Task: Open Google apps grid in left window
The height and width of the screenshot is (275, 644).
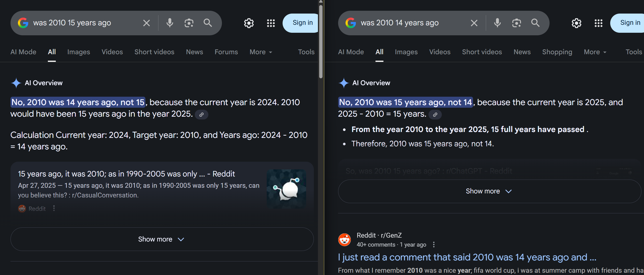Action: (271, 23)
